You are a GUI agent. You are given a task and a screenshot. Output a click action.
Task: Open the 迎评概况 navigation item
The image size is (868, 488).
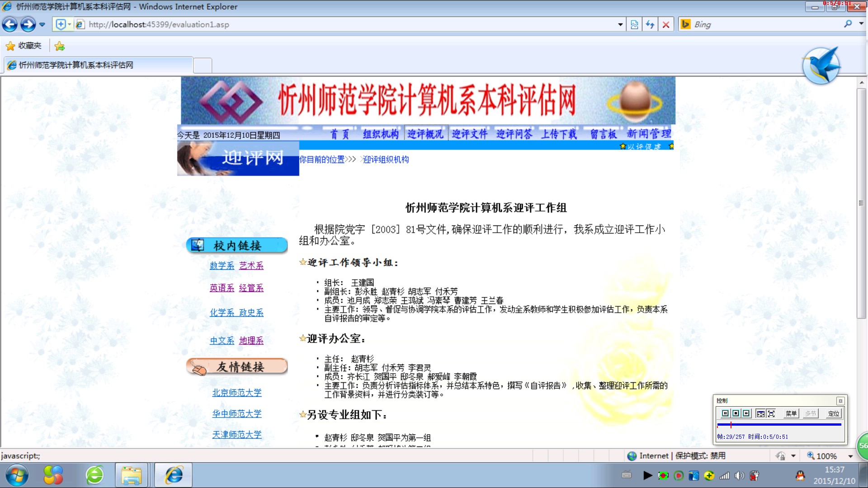pyautogui.click(x=425, y=134)
